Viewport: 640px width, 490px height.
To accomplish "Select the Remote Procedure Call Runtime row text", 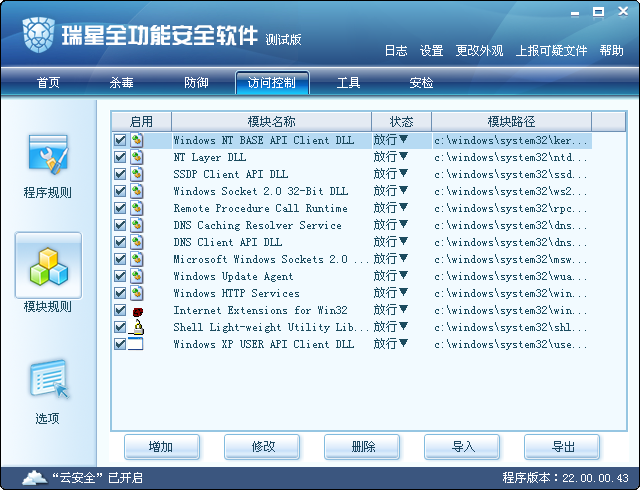I will 260,208.
